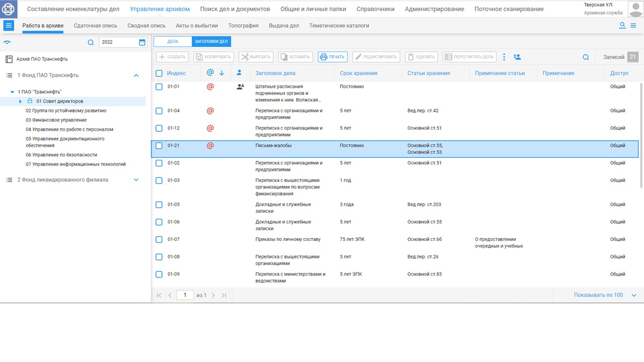
Task: Switch to the Топография tab
Action: pyautogui.click(x=243, y=26)
